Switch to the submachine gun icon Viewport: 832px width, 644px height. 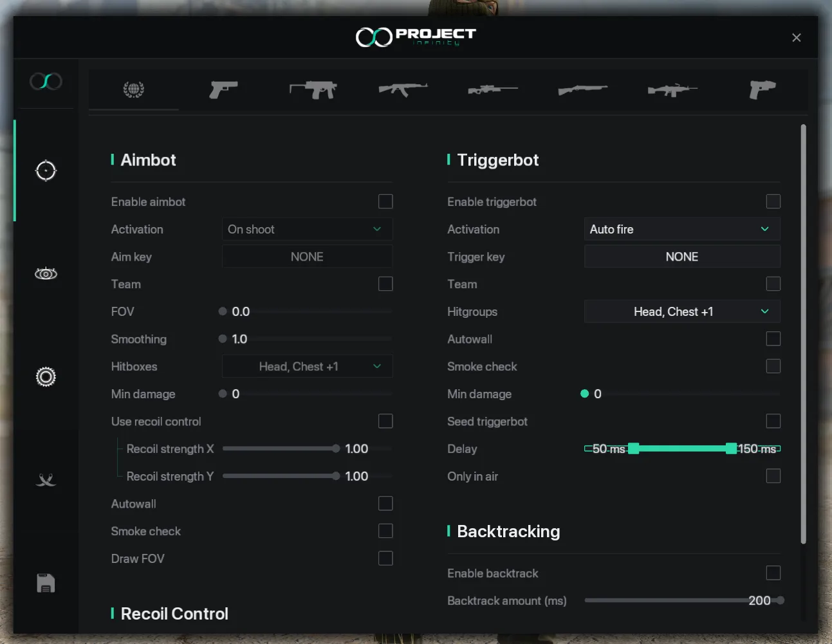[x=313, y=89]
